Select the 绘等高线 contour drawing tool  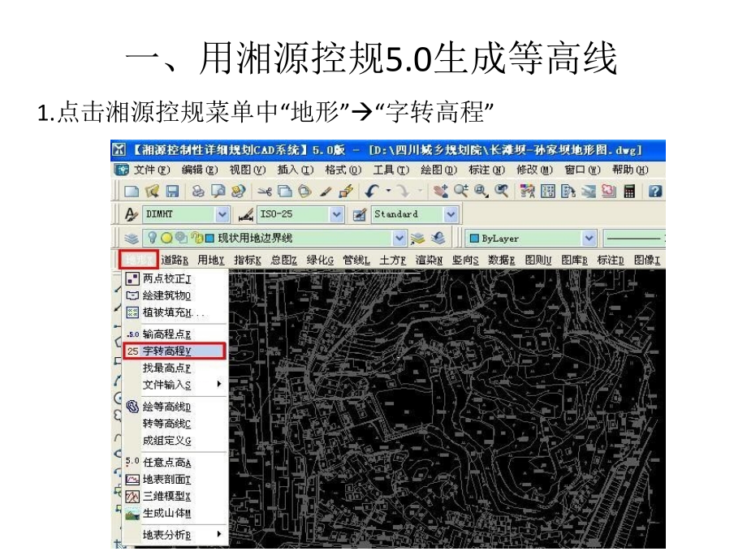(x=166, y=406)
